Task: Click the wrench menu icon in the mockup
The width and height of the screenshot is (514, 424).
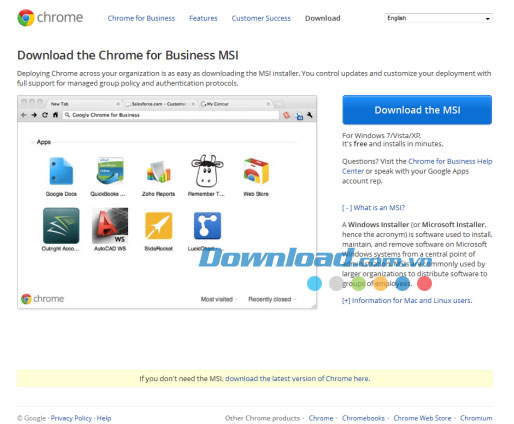Action: pyautogui.click(x=310, y=115)
